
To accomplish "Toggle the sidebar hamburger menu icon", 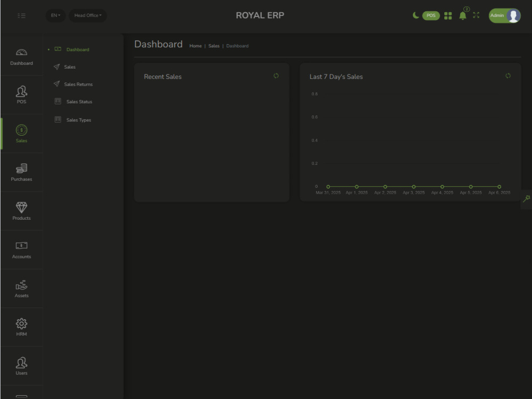I will pos(21,15).
